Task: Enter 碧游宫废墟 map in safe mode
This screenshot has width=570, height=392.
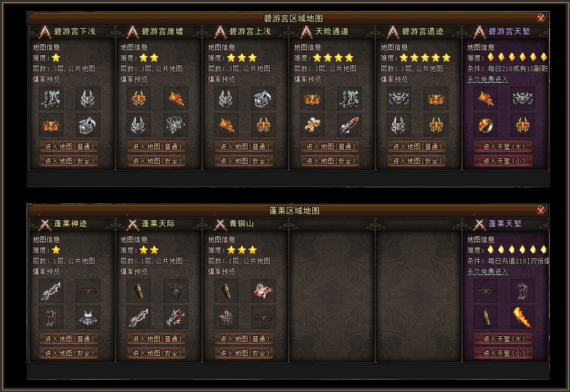Action: tap(156, 161)
